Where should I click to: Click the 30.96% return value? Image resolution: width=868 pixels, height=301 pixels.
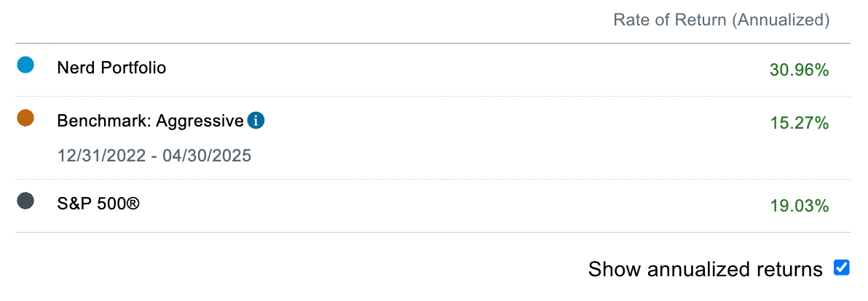tap(800, 70)
